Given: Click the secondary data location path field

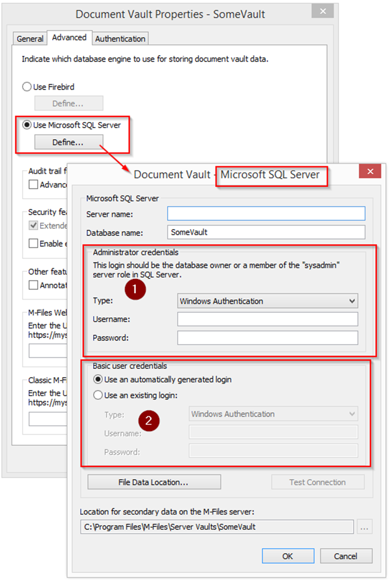Looking at the screenshot, I should click(x=216, y=527).
